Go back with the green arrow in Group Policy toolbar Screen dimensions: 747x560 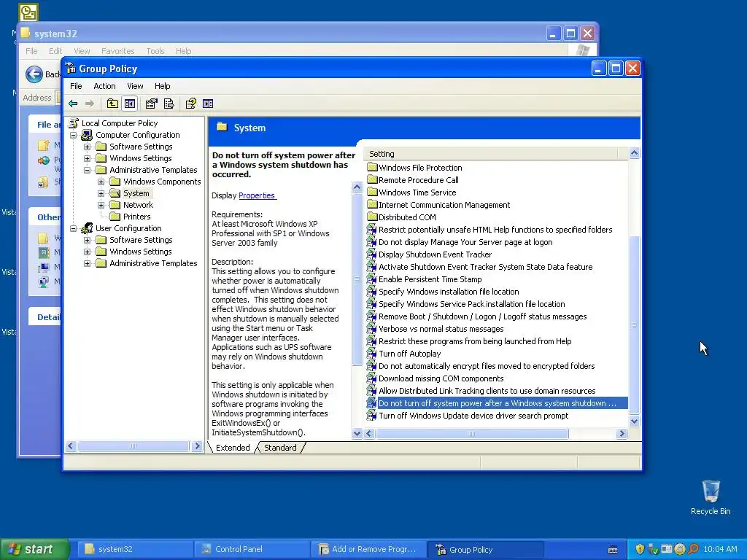[74, 104]
